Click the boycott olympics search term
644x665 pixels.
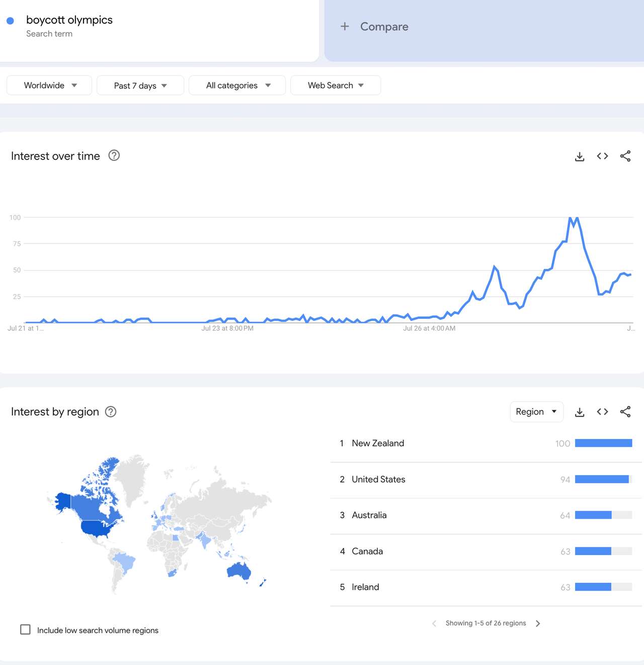click(69, 20)
